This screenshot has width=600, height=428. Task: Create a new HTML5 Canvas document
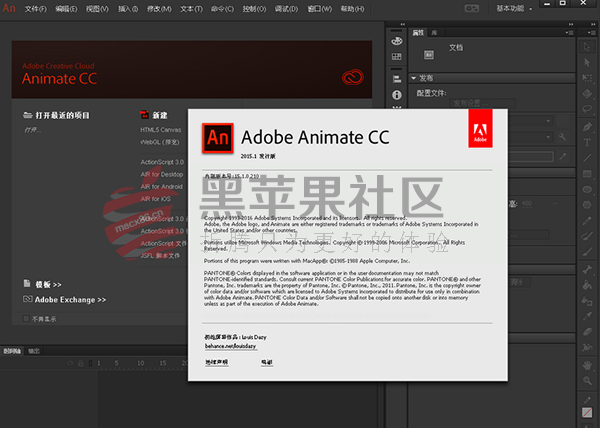click(160, 130)
